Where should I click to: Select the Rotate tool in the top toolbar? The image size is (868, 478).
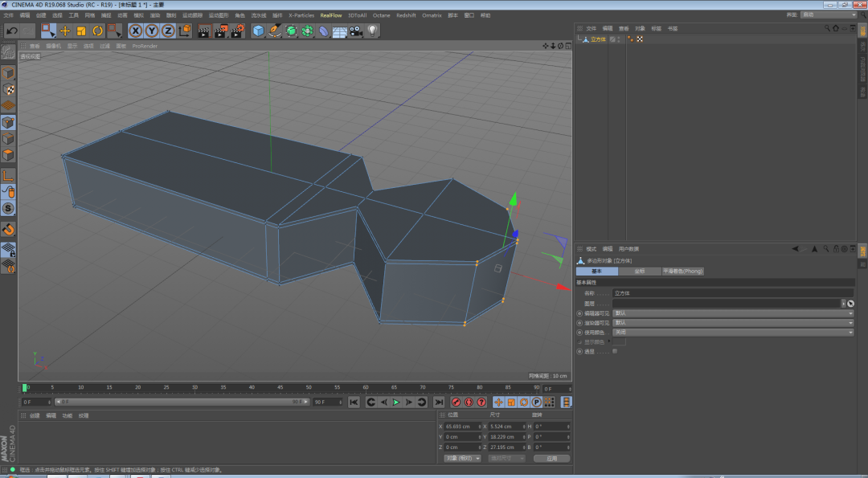pyautogui.click(x=97, y=31)
